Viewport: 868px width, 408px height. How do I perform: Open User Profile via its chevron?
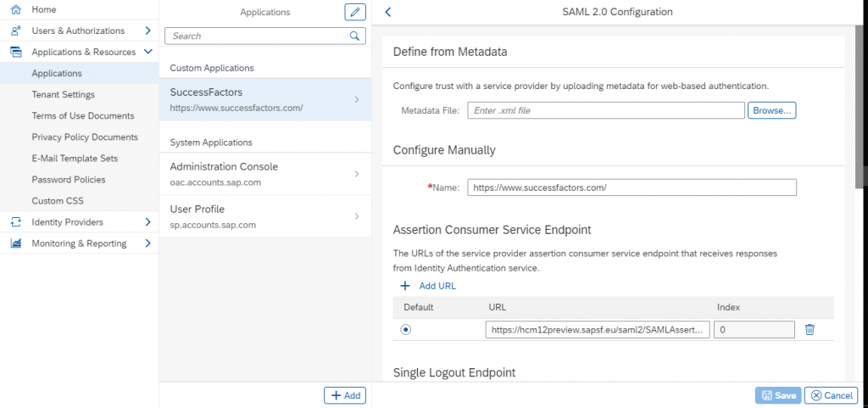point(357,216)
